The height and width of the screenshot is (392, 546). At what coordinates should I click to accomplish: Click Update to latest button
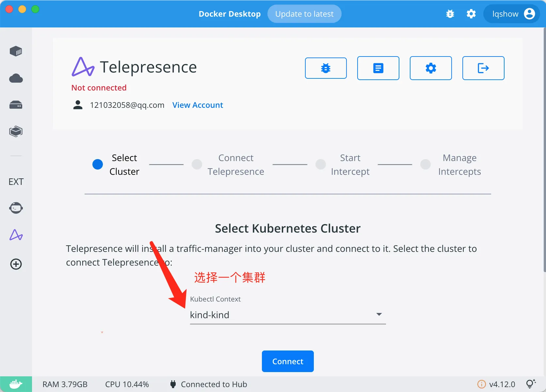click(x=304, y=14)
